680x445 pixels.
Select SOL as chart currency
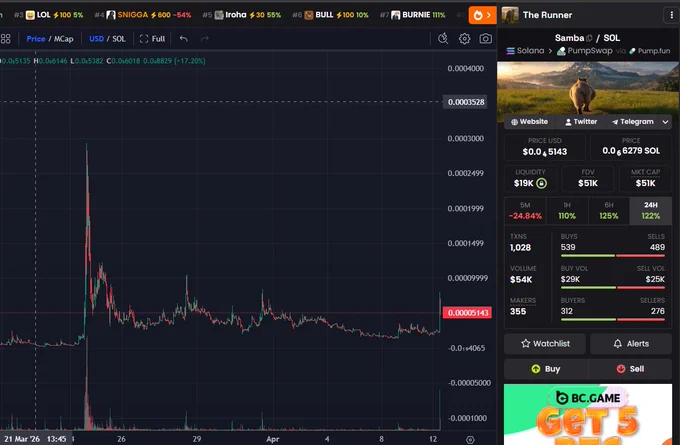pos(119,39)
